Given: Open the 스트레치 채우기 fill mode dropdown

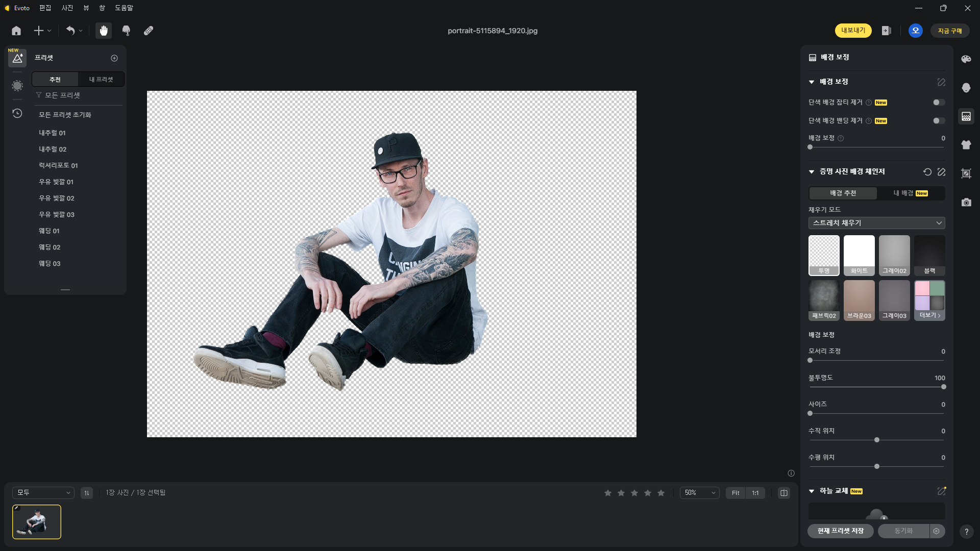Looking at the screenshot, I should tap(876, 223).
